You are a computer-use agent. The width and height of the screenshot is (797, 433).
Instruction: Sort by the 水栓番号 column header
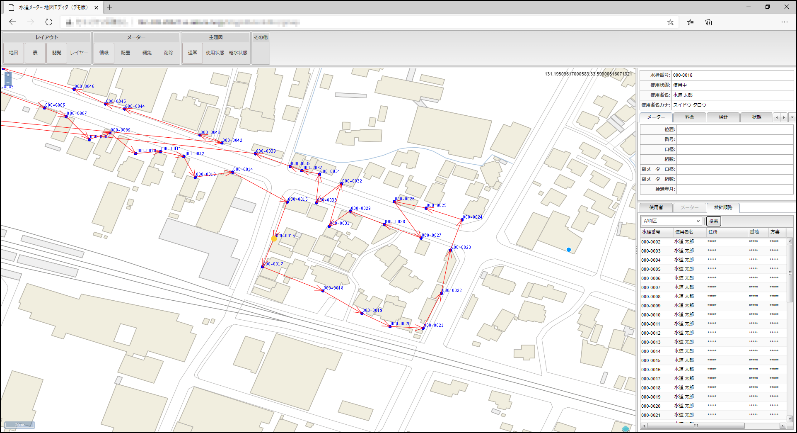click(656, 232)
